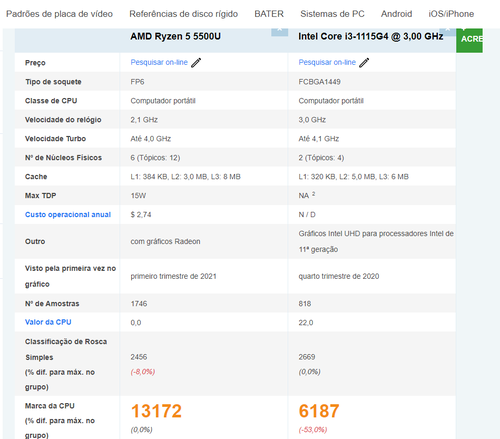Remove Intel Core i3-1115G4 column with X
Screen dimensions: 500x439
click(447, 31)
